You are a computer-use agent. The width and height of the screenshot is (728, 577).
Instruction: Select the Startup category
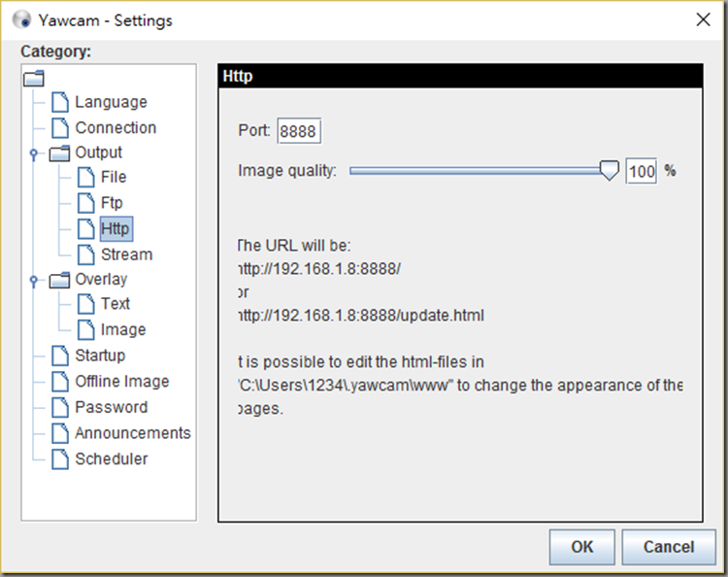[x=100, y=356]
